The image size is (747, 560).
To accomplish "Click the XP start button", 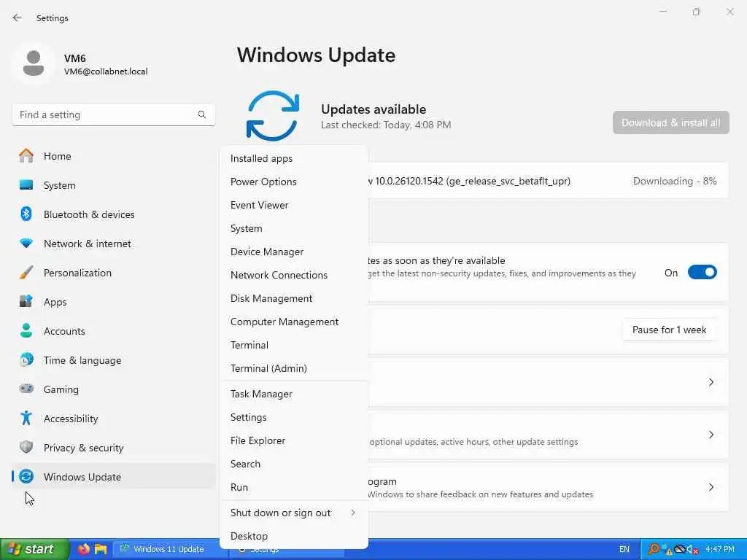I will coord(35,549).
